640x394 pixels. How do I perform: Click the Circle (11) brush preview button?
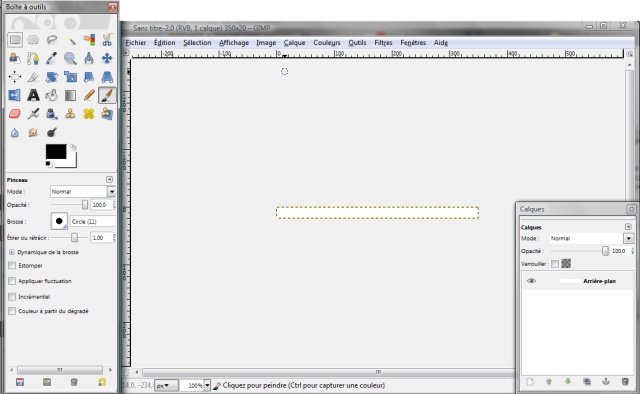(59, 221)
